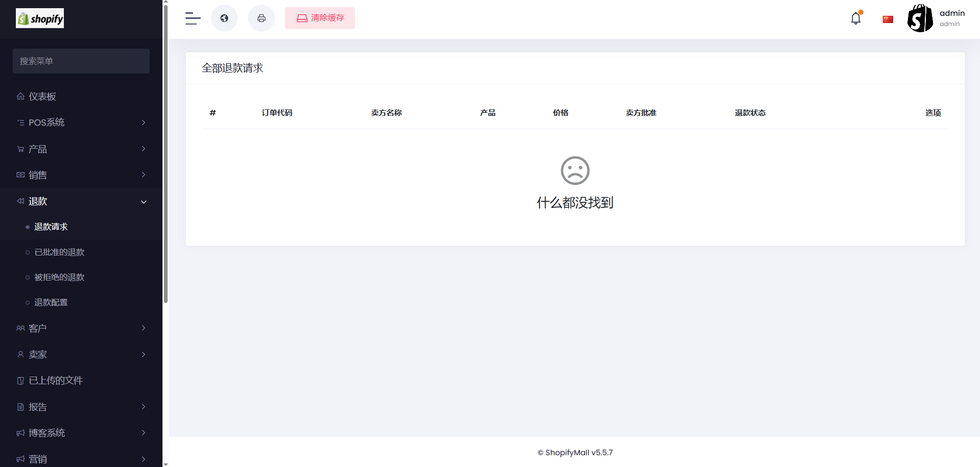This screenshot has width=980, height=467.
Task: Focus the 搜索菜单 search field
Action: 81,61
